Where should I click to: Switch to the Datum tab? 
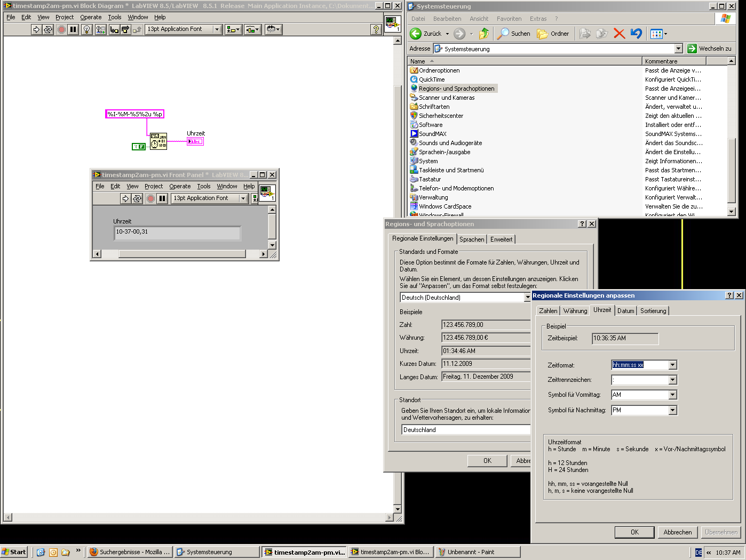[625, 311]
